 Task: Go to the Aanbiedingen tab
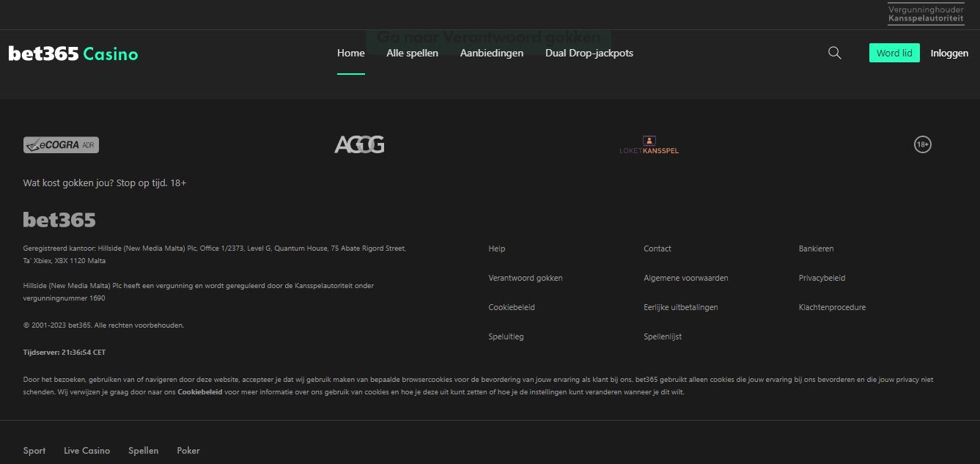[x=492, y=53]
